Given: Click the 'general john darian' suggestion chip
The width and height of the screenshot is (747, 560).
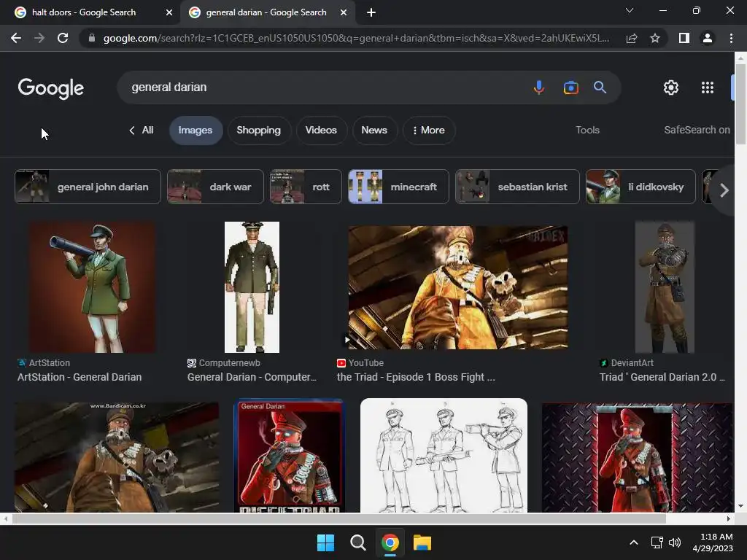Looking at the screenshot, I should click(x=88, y=187).
